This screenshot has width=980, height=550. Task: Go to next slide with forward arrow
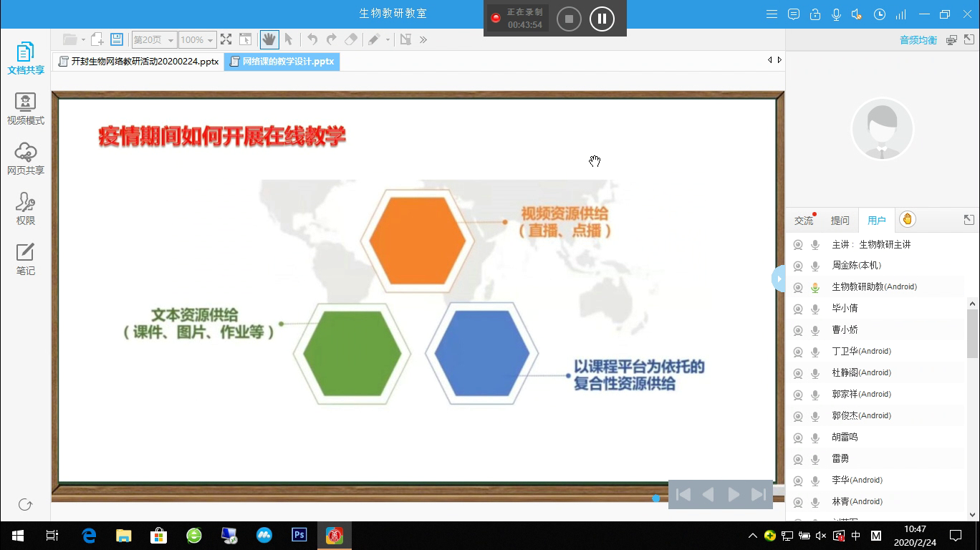pos(734,494)
